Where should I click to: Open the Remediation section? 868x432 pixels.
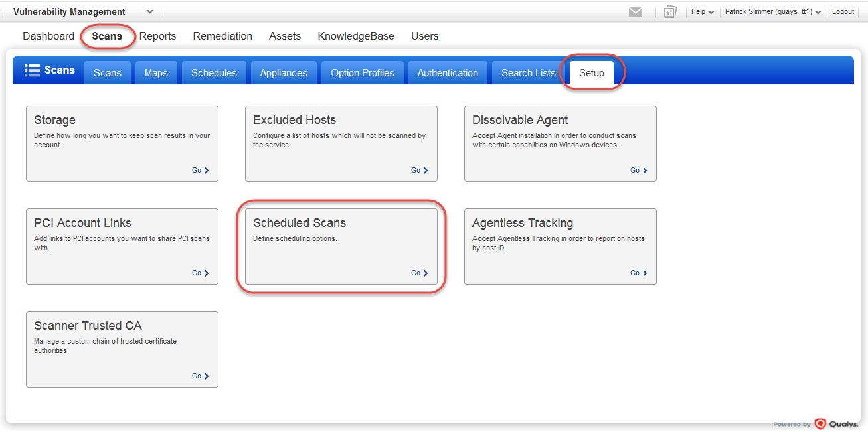pyautogui.click(x=222, y=36)
